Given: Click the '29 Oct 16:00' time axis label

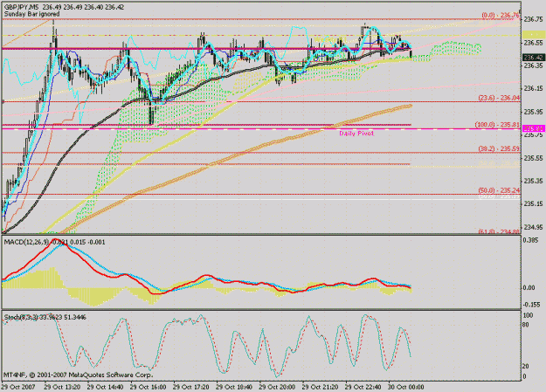Looking at the screenshot, I should click(149, 387).
